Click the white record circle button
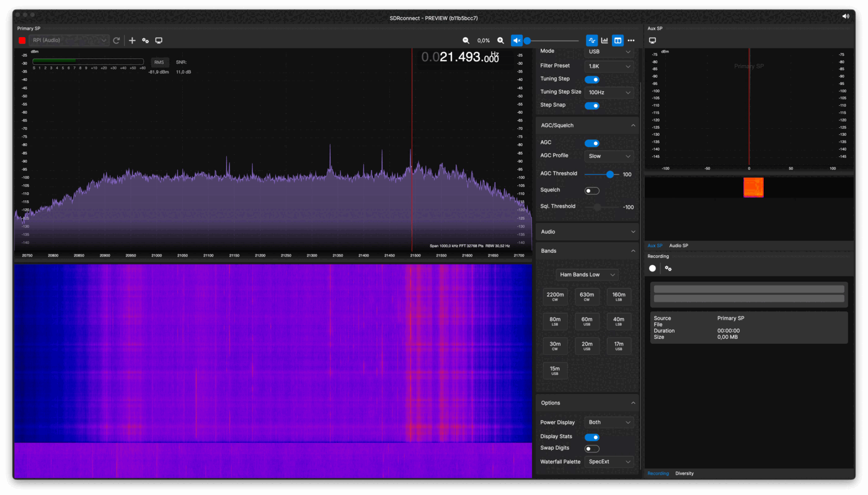 [652, 268]
